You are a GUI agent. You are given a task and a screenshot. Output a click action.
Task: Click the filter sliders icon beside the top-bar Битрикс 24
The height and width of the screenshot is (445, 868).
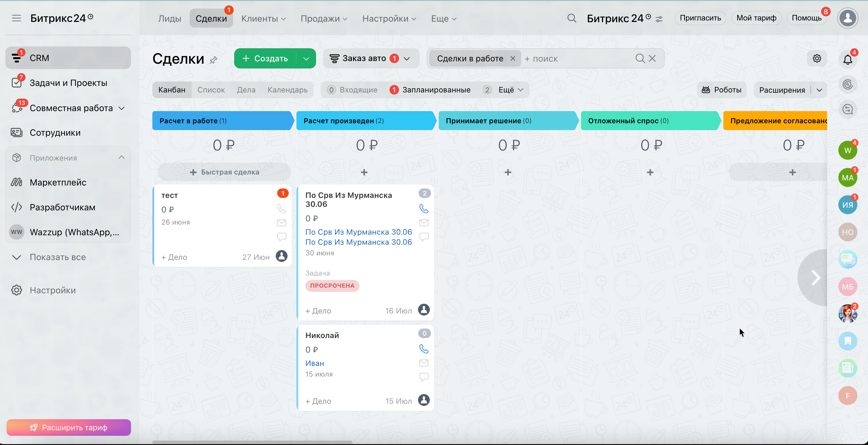tap(659, 19)
